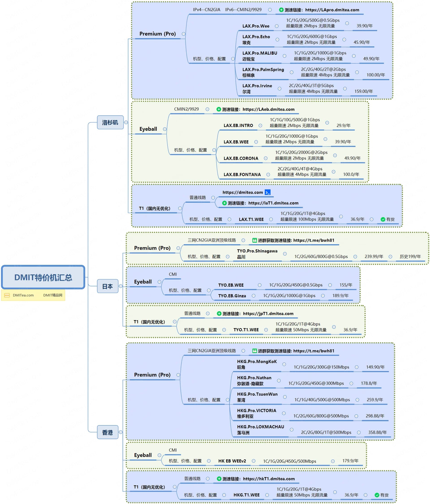Click green plus icon beside hkT1.dmitea.com link
This screenshot has height=504, width=430.
219,479
